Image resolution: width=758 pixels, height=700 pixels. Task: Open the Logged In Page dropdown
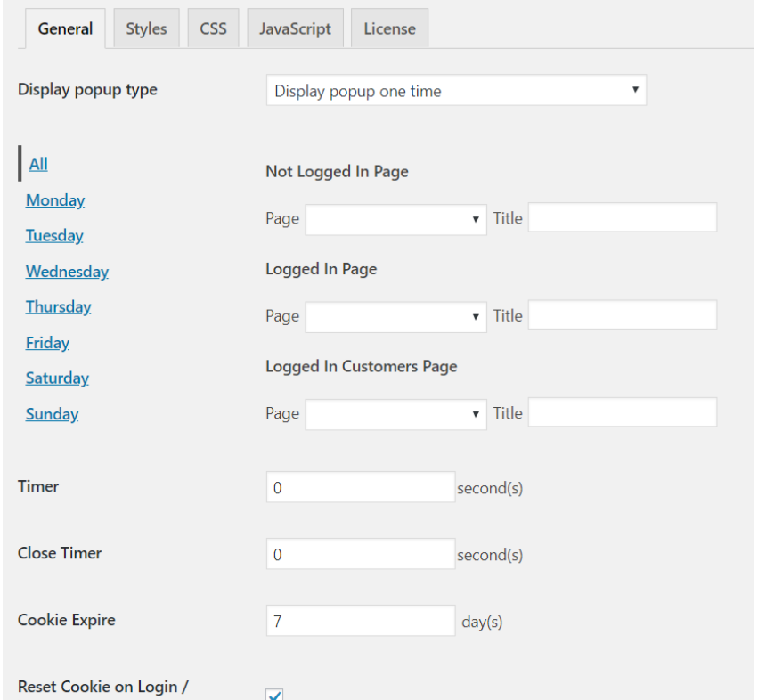pos(395,317)
